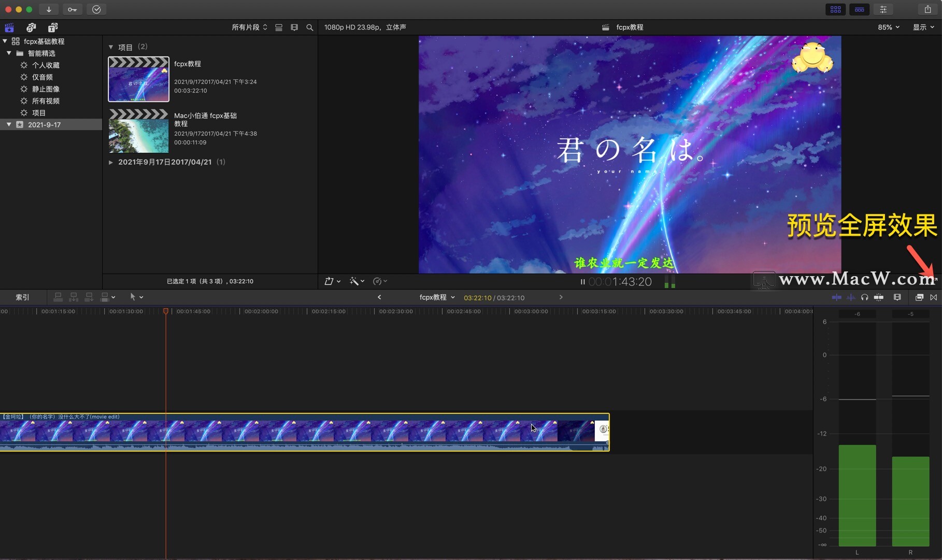Toggle video skimming
942x560 pixels.
(836, 297)
